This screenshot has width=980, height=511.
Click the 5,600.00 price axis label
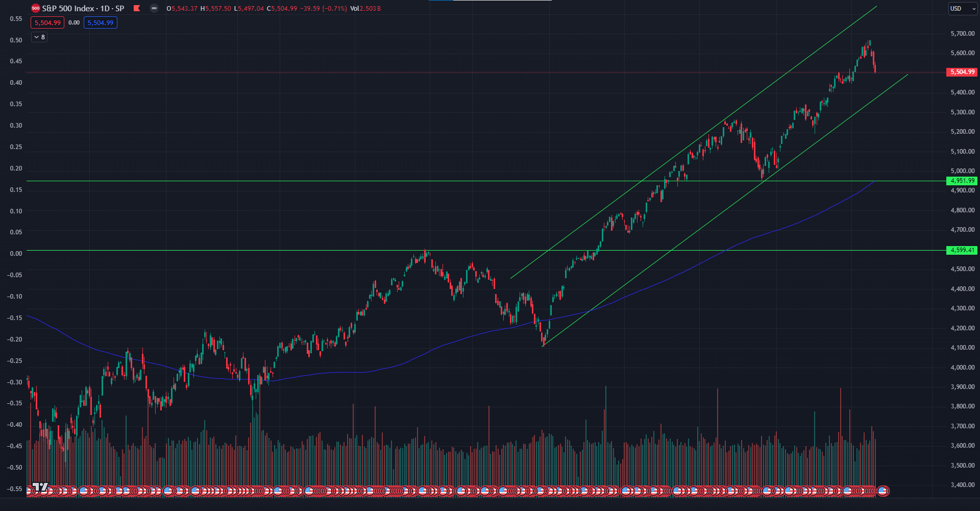point(963,53)
